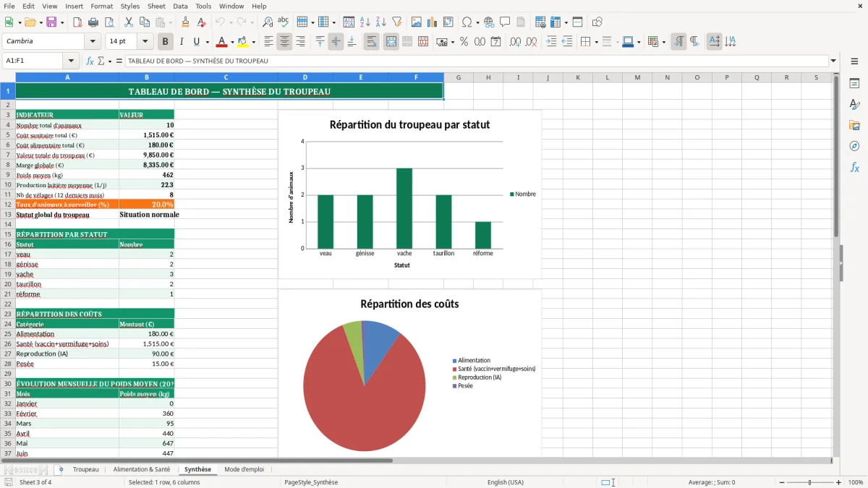
Task: Click the Increase Indent icon
Action: (551, 42)
